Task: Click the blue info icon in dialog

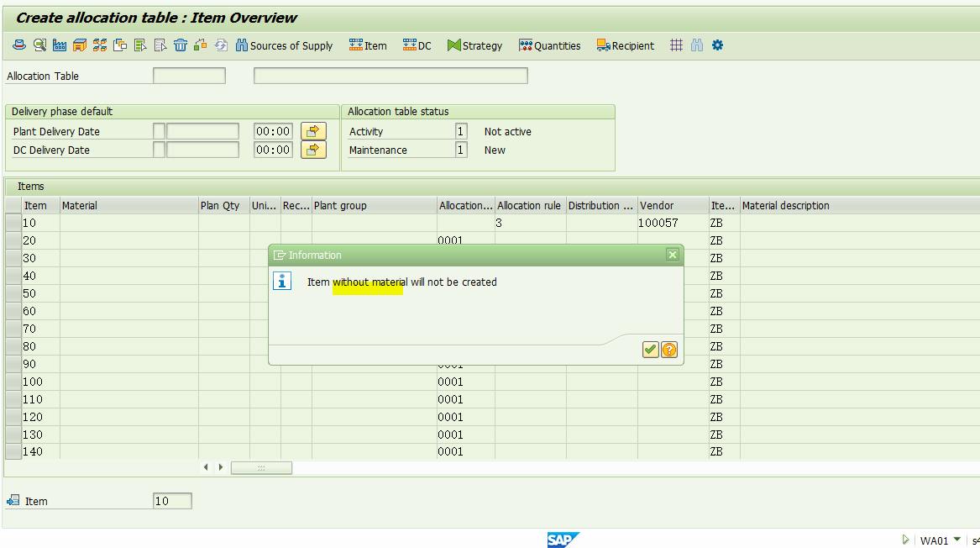Action: tap(282, 282)
